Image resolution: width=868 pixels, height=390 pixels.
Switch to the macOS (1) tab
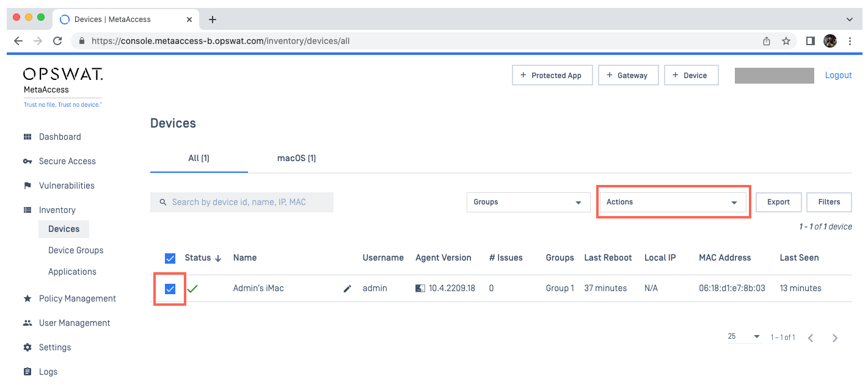296,158
